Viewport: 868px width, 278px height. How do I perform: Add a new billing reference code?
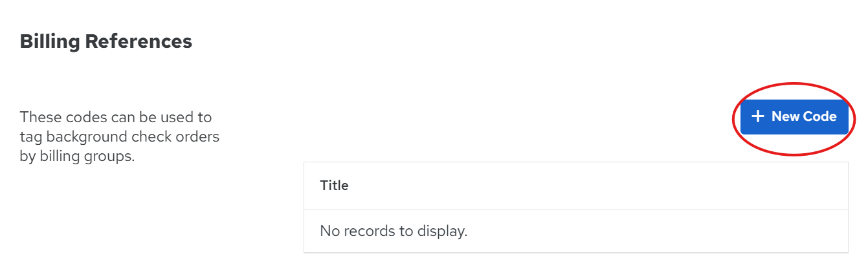pos(794,117)
